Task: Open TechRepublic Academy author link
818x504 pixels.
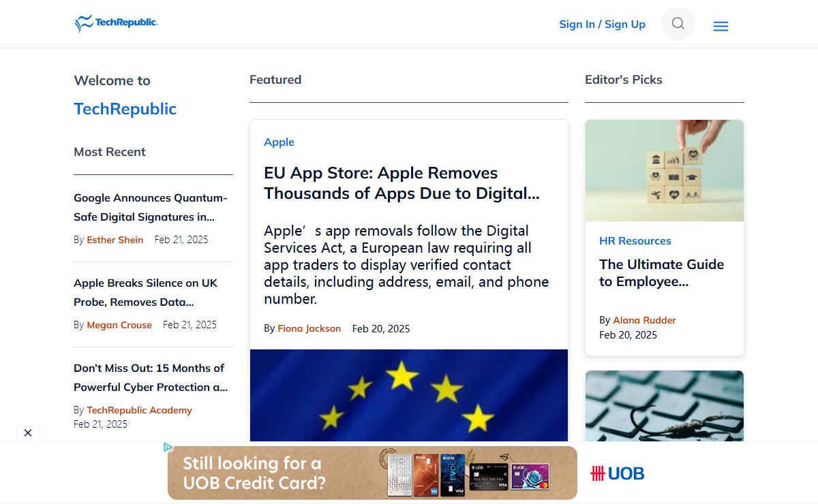Action: [x=139, y=410]
